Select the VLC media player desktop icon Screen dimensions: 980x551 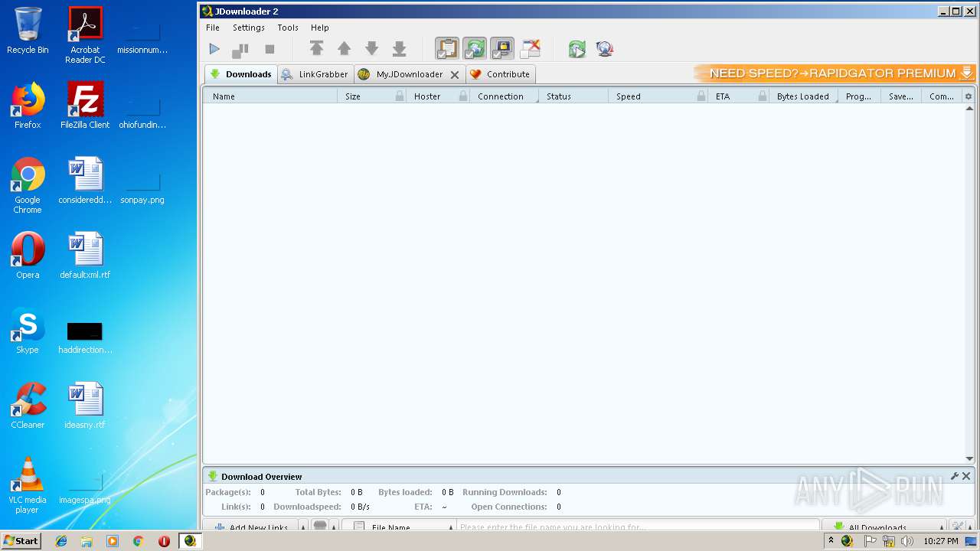28,484
